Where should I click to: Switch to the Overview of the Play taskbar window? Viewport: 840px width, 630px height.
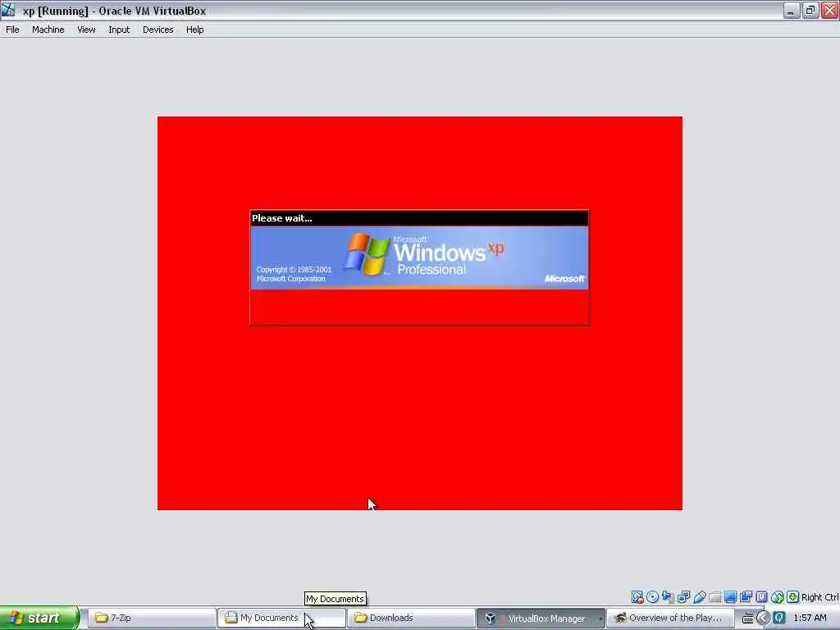670,618
